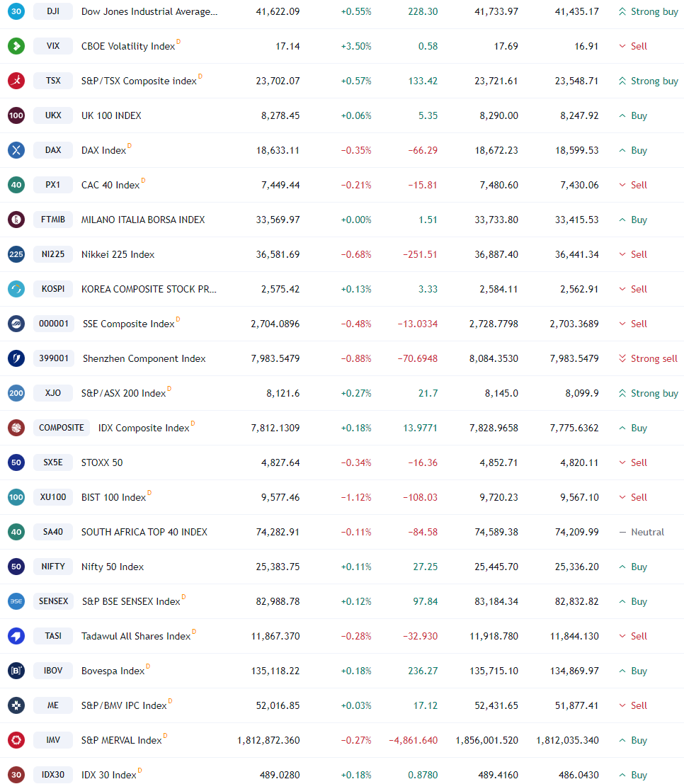684x784 pixels.
Task: Click the Shenzhen Component logo icon
Action: tap(16, 358)
